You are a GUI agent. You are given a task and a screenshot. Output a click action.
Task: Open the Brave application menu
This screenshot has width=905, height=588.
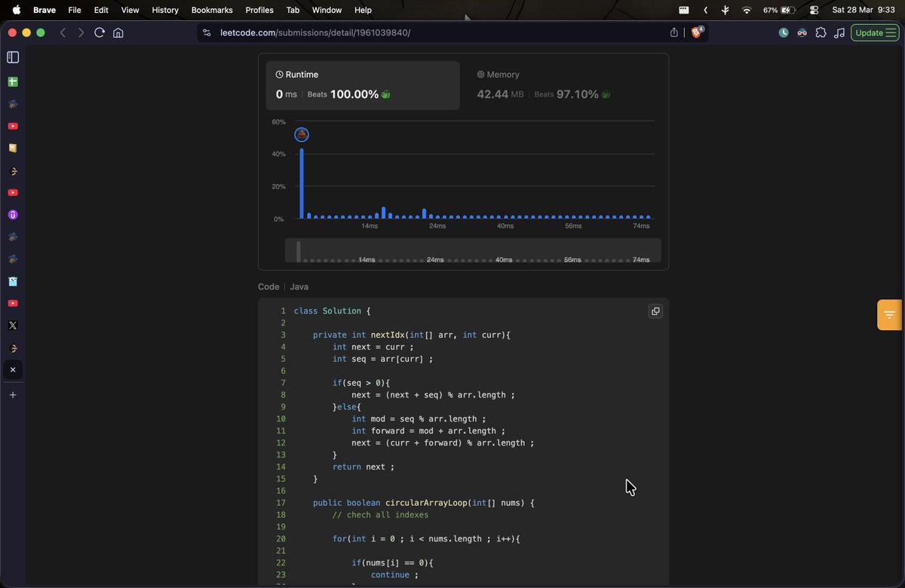tap(44, 10)
